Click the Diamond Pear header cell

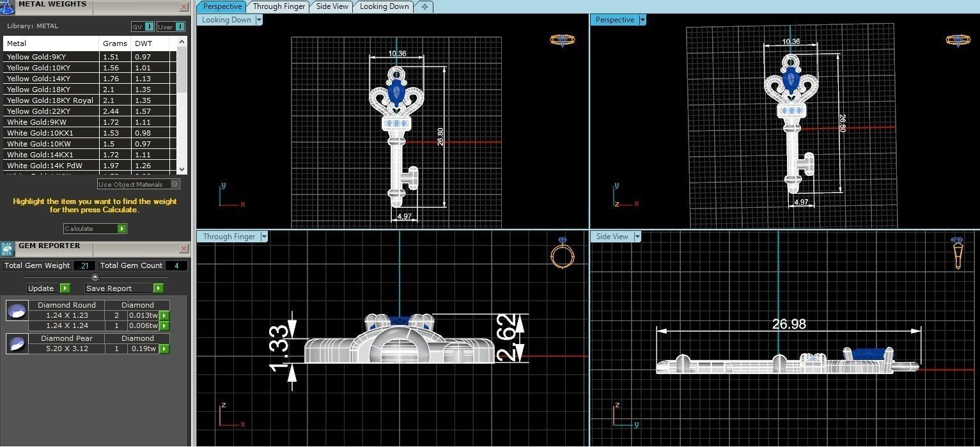67,338
